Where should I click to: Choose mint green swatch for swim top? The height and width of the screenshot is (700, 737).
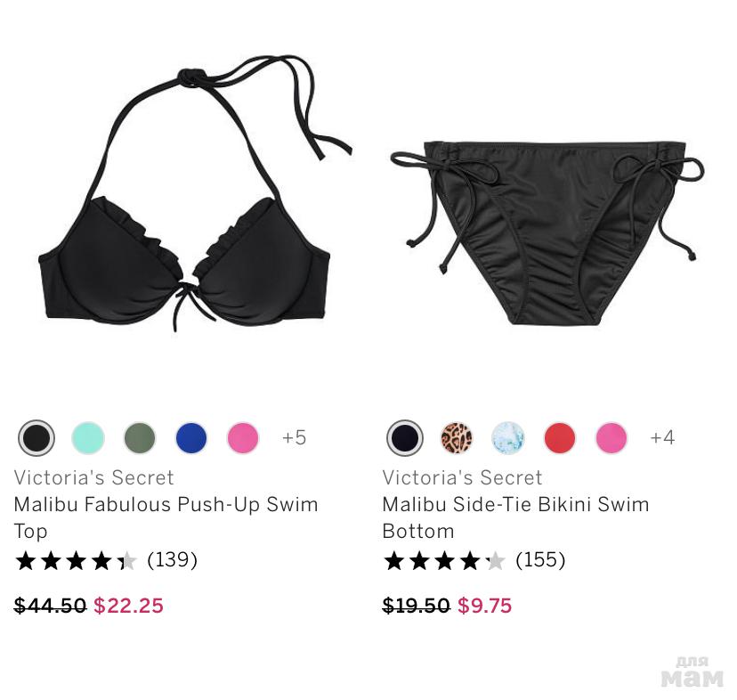click(x=88, y=438)
